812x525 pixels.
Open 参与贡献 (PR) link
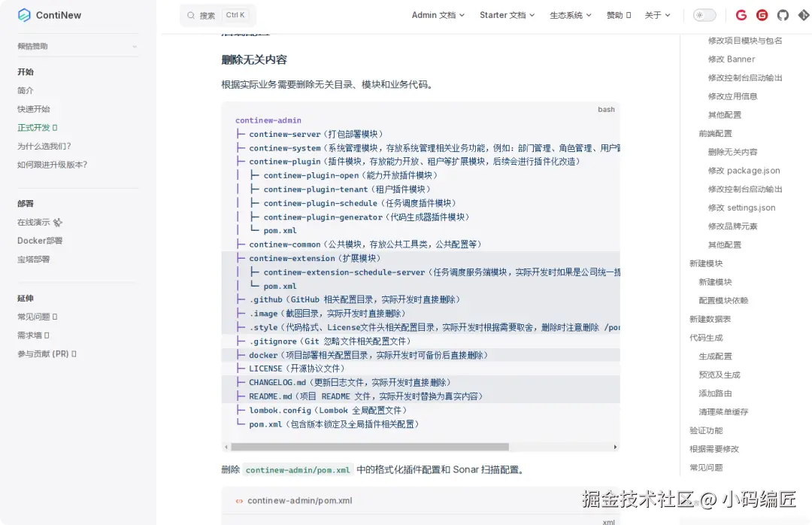click(47, 354)
